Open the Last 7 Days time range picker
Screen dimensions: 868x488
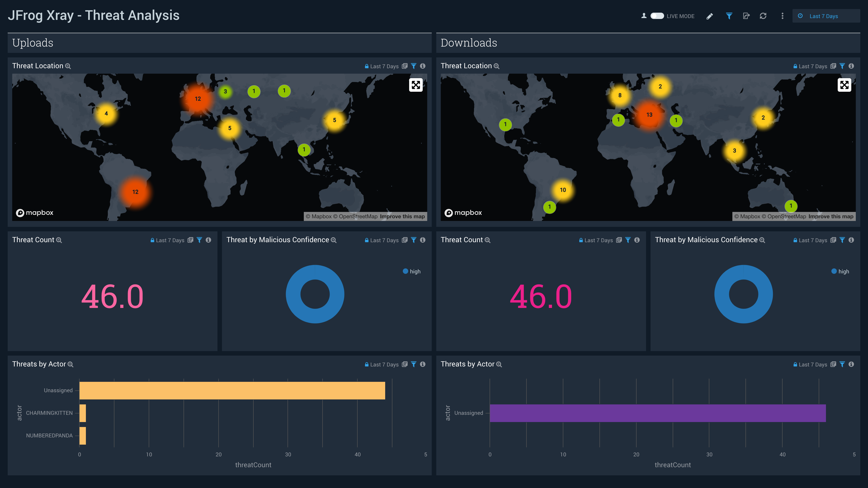point(823,16)
